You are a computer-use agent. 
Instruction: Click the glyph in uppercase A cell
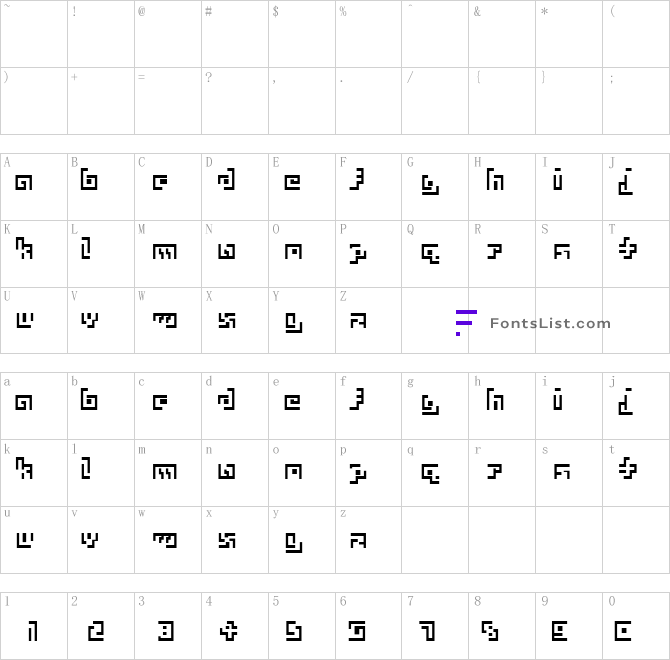point(24,183)
